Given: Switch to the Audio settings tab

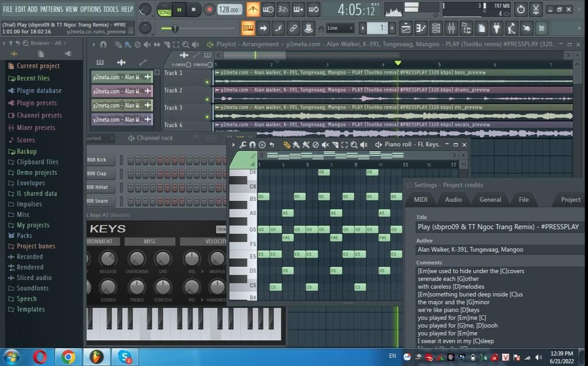Looking at the screenshot, I should pos(454,200).
